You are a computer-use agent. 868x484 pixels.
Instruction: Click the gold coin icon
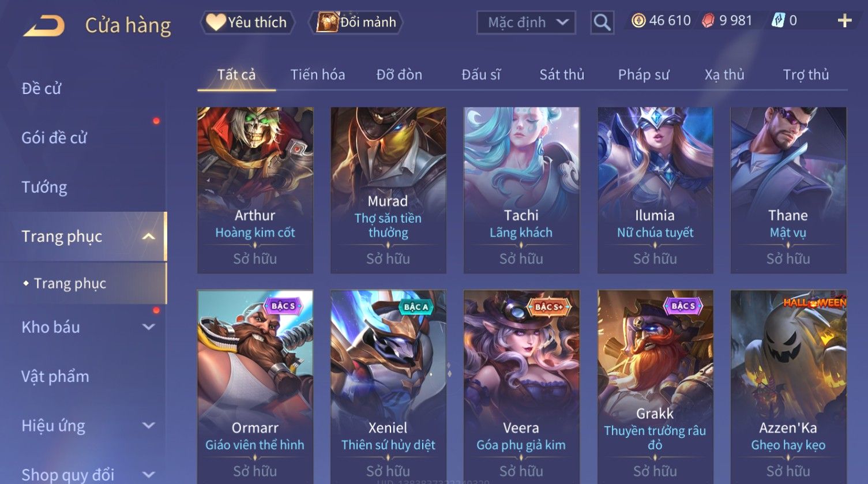pyautogui.click(x=638, y=21)
